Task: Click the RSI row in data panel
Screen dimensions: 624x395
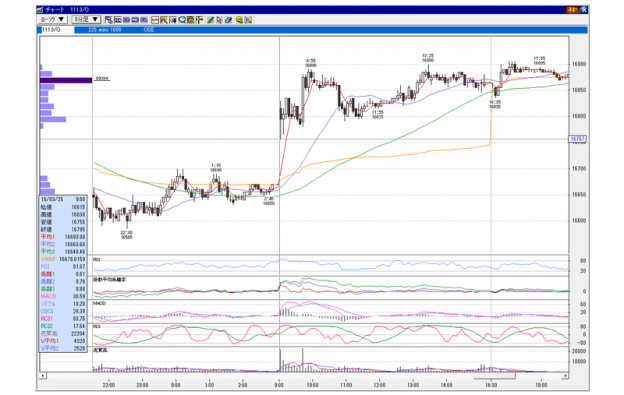Action: (63, 267)
